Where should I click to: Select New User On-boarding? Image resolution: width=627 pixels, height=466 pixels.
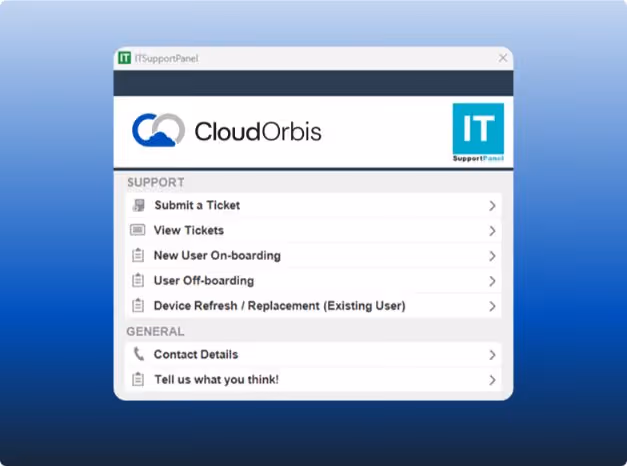pyautogui.click(x=314, y=256)
